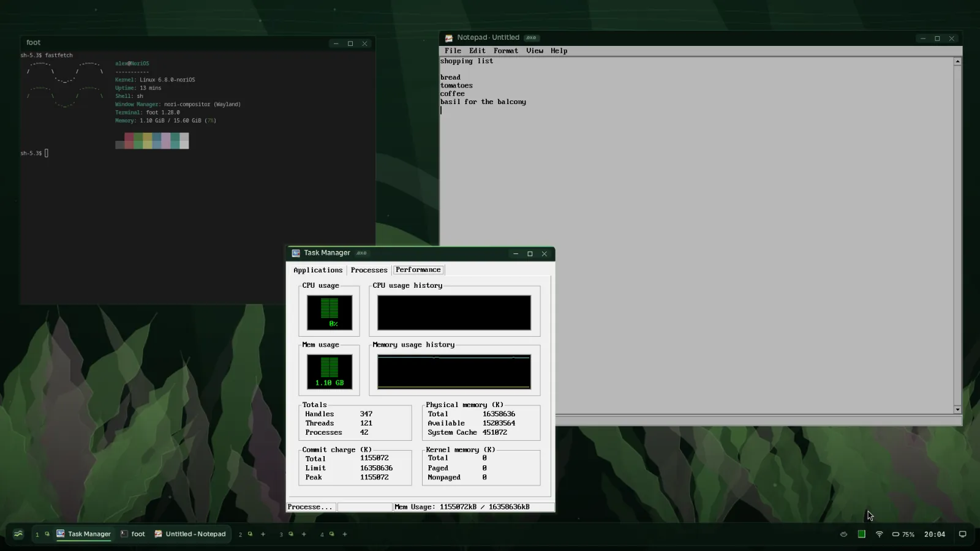Open Notepad File menu
The image size is (980, 551).
click(x=453, y=51)
